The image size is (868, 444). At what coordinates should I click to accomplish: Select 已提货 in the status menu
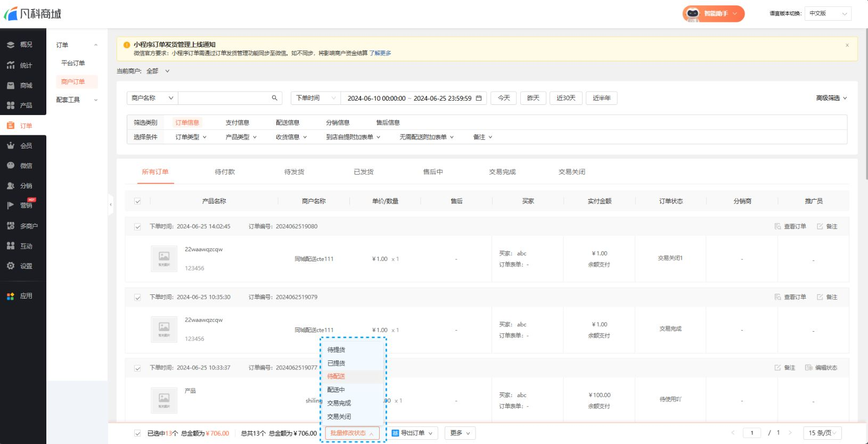pyautogui.click(x=353, y=363)
